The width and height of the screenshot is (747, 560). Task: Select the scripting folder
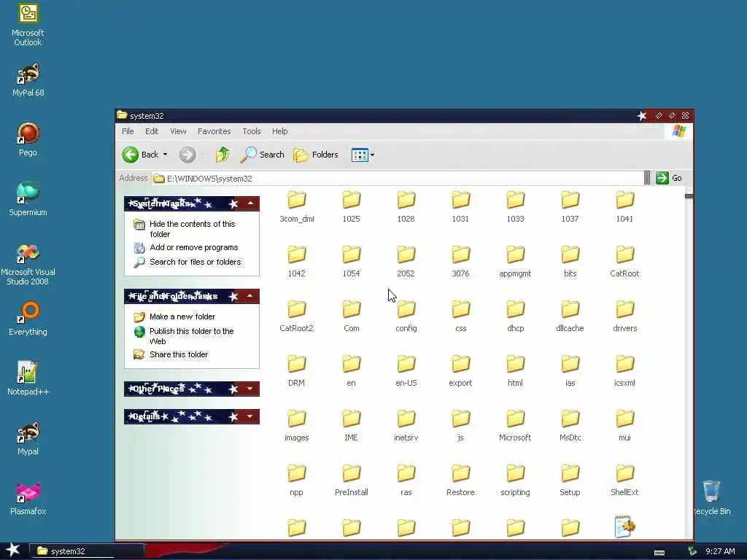(x=515, y=481)
